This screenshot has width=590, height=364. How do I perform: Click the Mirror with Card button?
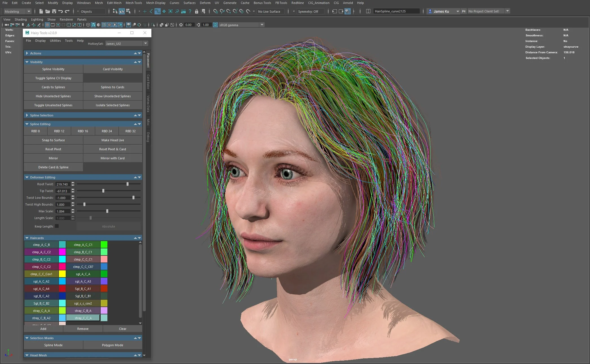coord(112,158)
